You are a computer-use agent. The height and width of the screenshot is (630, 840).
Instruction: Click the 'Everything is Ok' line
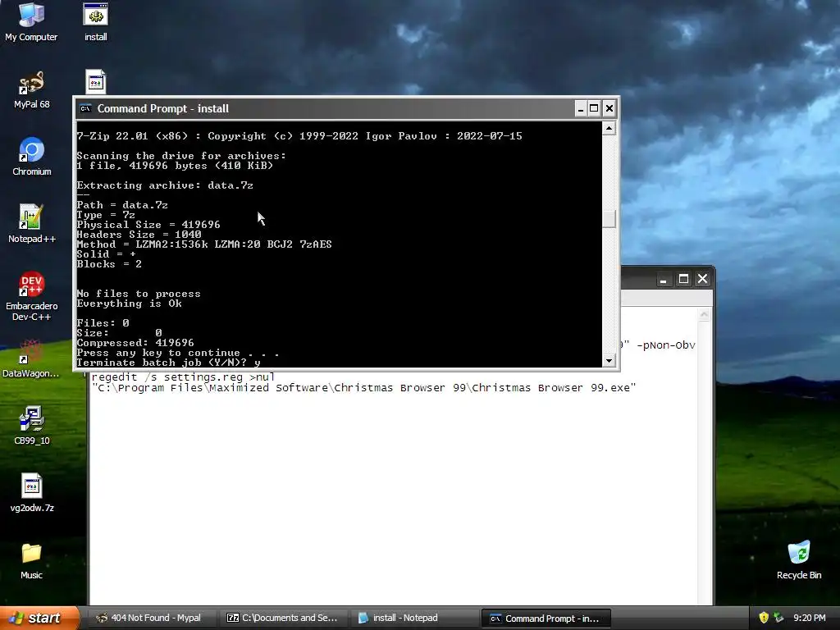129,304
